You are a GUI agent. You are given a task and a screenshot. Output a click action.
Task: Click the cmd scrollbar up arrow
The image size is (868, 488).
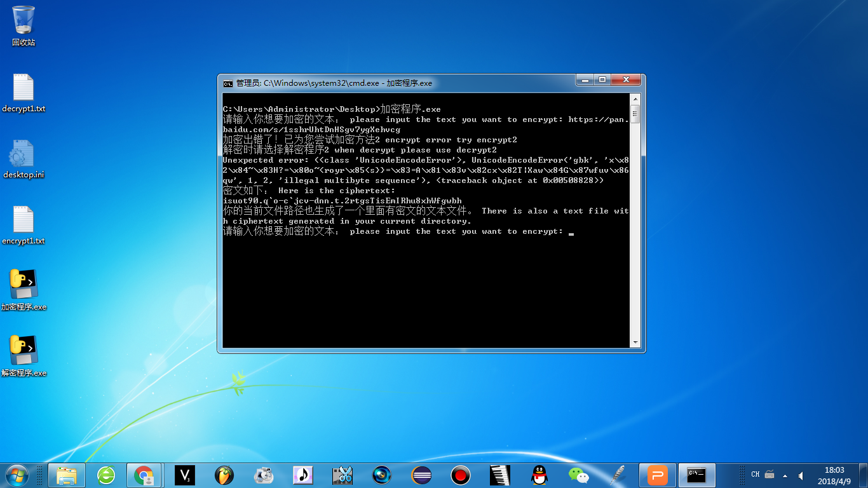coord(634,99)
